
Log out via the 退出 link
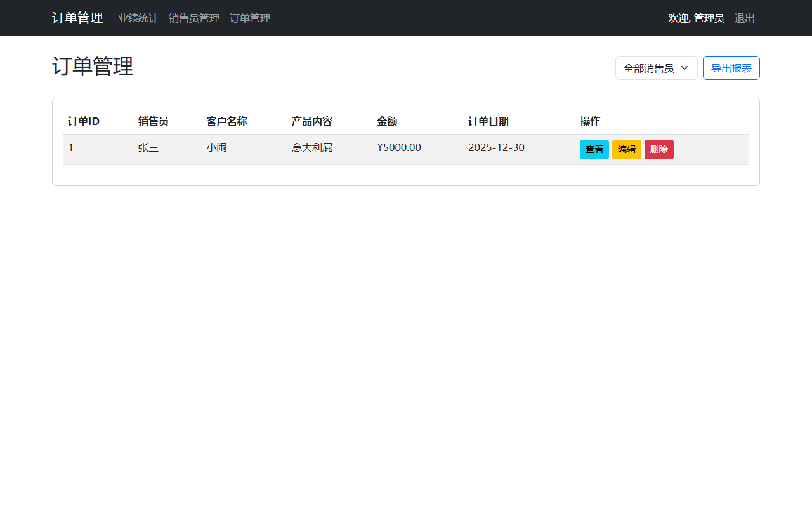click(x=744, y=18)
